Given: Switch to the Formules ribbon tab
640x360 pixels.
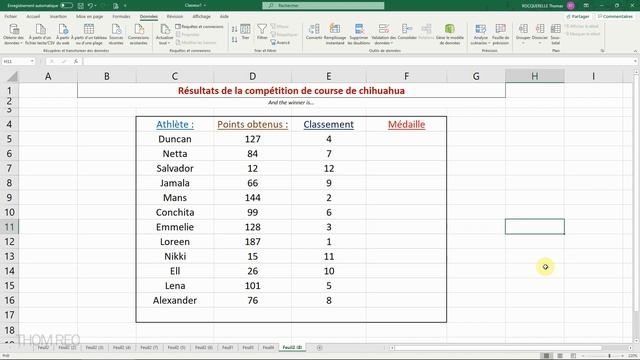Looking at the screenshot, I should pos(121,16).
